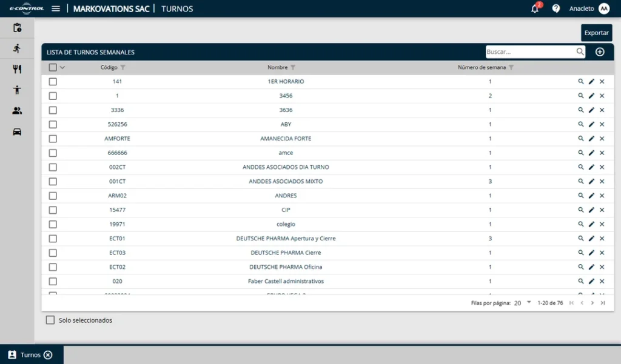View details of 1ER HORARIO shift
Screen dimensions: 621x364
tap(580, 81)
